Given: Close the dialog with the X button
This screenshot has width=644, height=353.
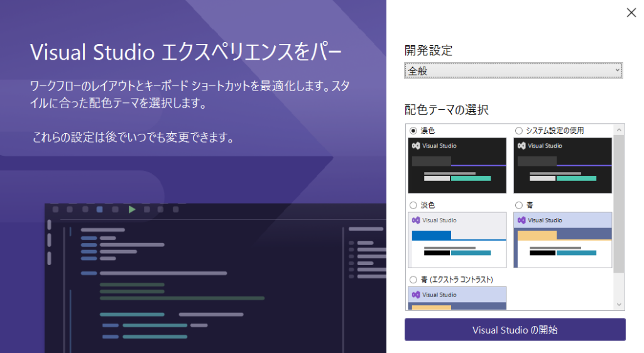Looking at the screenshot, I should coord(631,13).
